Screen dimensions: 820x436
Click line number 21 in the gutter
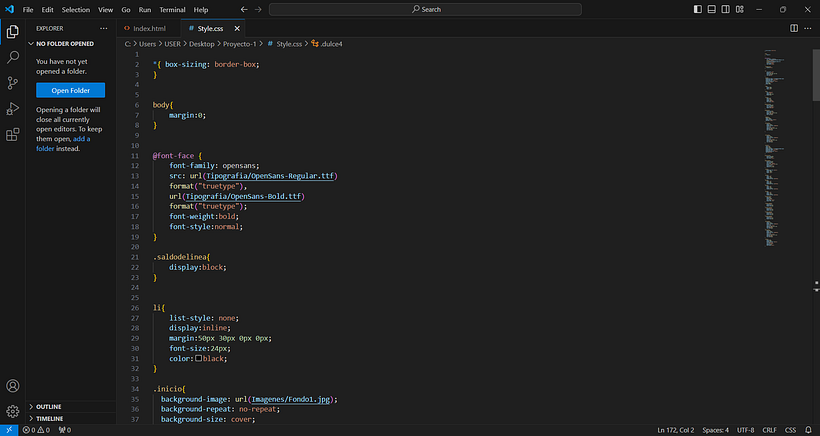(x=135, y=257)
